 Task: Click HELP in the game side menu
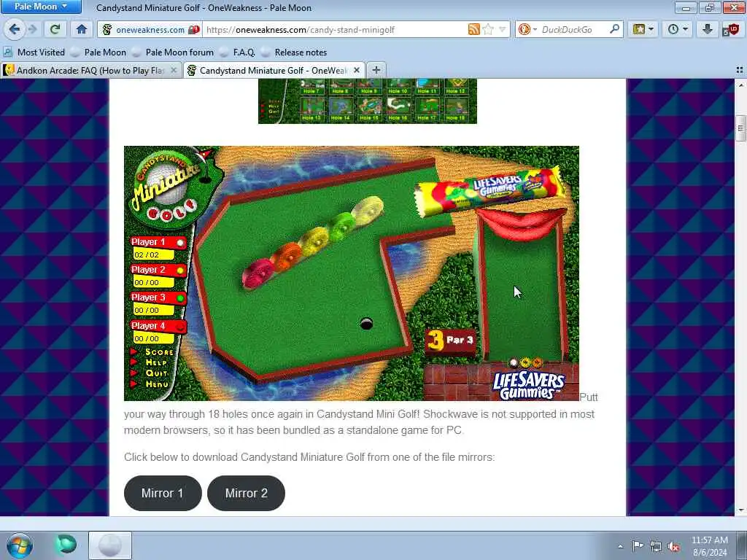157,362
